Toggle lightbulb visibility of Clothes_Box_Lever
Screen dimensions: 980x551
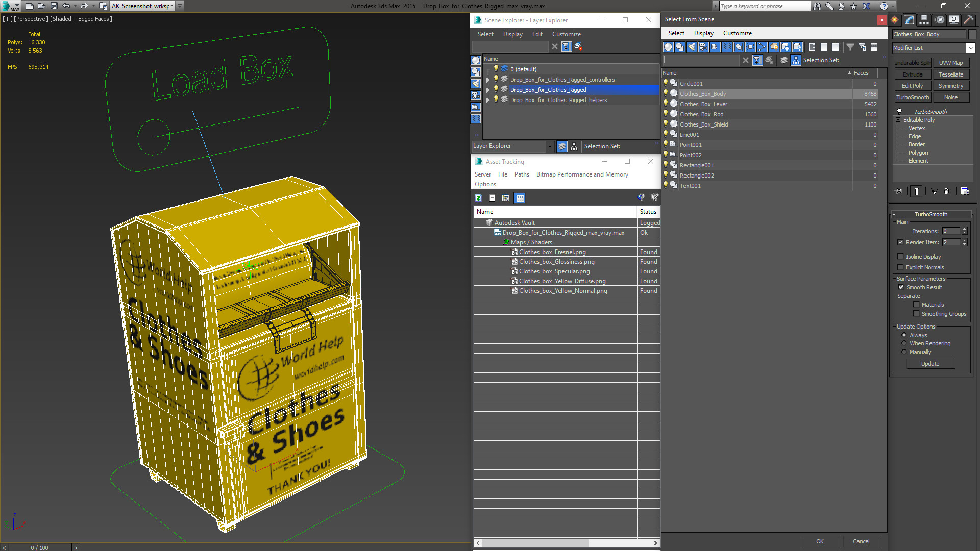(x=666, y=104)
